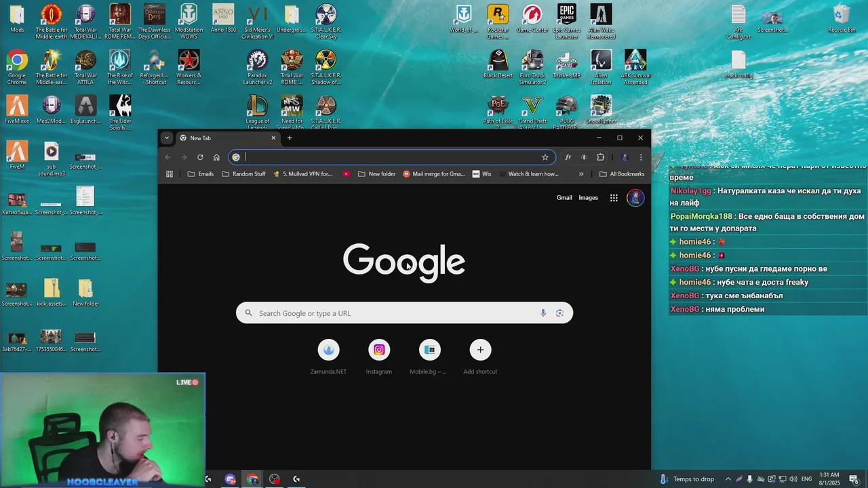Viewport: 868px width, 488px height.
Task: Select the Game Center desktop icon
Action: (532, 18)
